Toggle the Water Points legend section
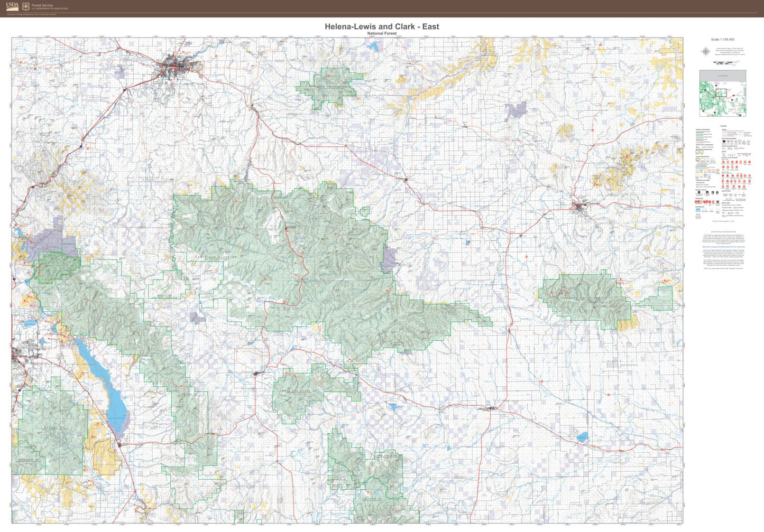This screenshot has width=764, height=532. (x=725, y=190)
